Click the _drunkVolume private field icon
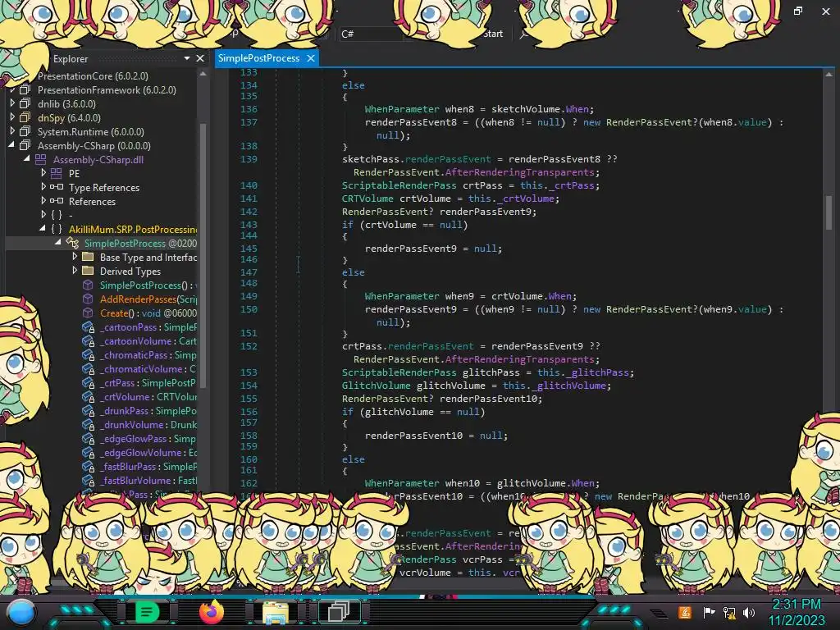The image size is (840, 630). tap(88, 424)
